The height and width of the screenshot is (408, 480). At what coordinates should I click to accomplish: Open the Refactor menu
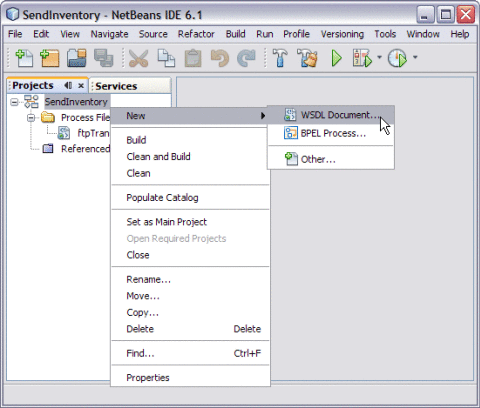point(196,34)
